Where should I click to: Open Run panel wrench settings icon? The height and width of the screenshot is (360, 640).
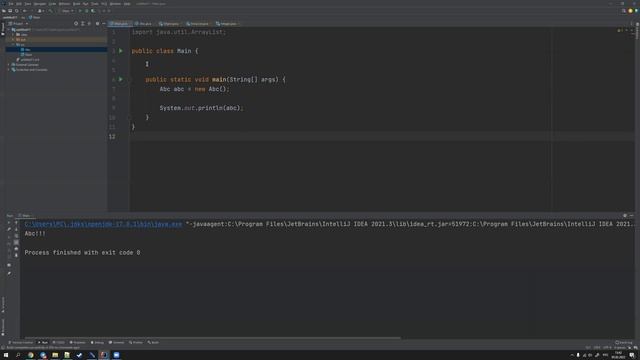9,229
